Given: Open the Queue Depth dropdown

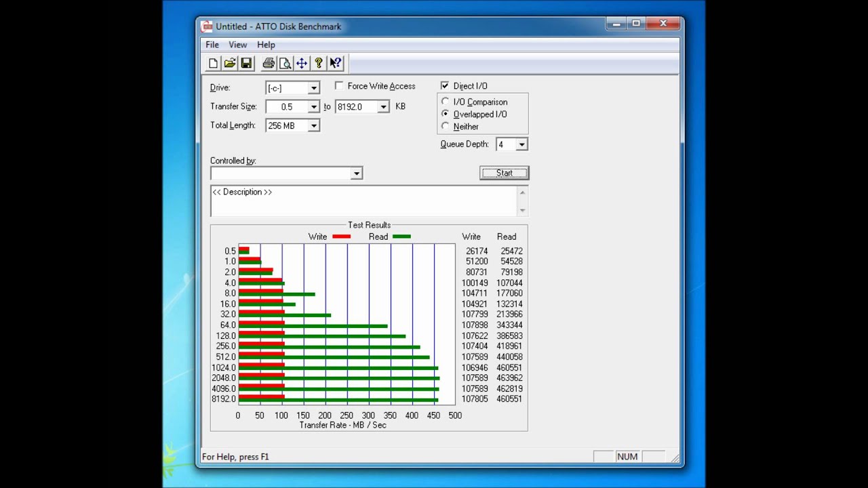Looking at the screenshot, I should point(521,144).
